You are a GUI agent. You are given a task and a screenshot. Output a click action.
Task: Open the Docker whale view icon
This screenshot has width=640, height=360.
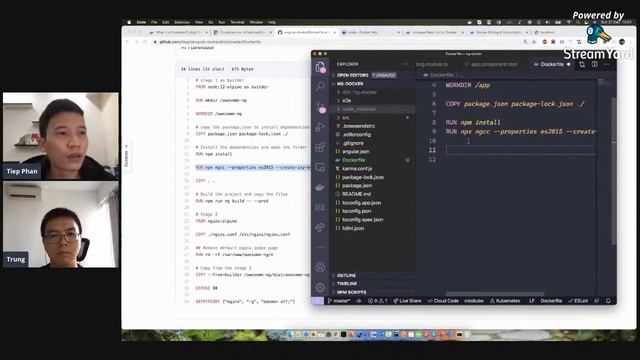[320, 187]
